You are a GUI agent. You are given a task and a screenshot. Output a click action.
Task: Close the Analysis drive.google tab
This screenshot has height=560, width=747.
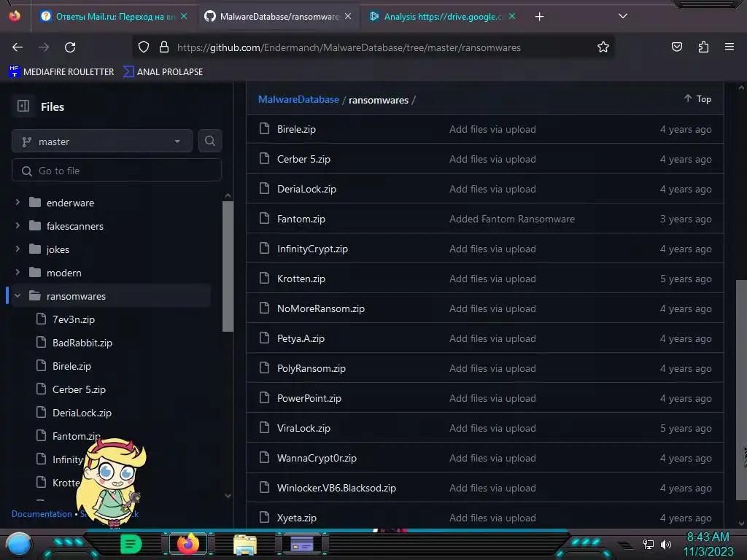[512, 16]
